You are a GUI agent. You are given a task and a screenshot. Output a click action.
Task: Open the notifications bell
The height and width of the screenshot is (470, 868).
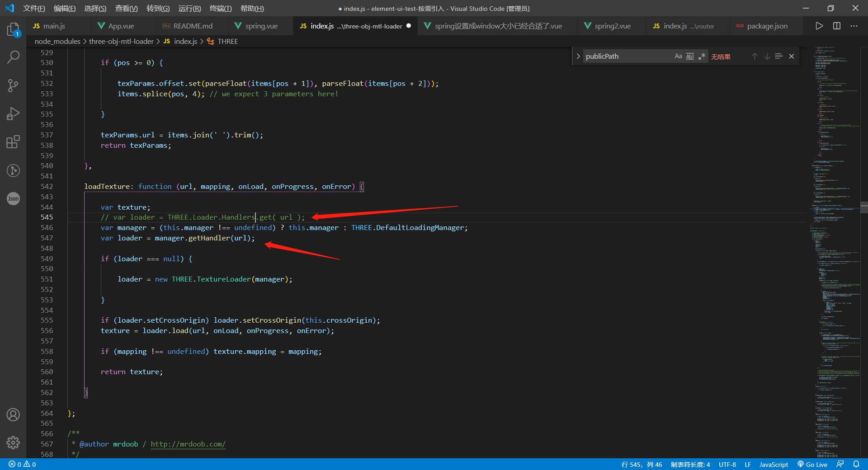click(x=856, y=464)
